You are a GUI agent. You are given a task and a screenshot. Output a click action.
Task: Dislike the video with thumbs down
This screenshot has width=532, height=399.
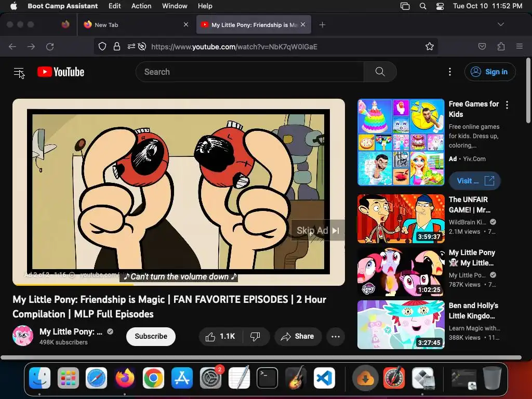click(x=256, y=336)
